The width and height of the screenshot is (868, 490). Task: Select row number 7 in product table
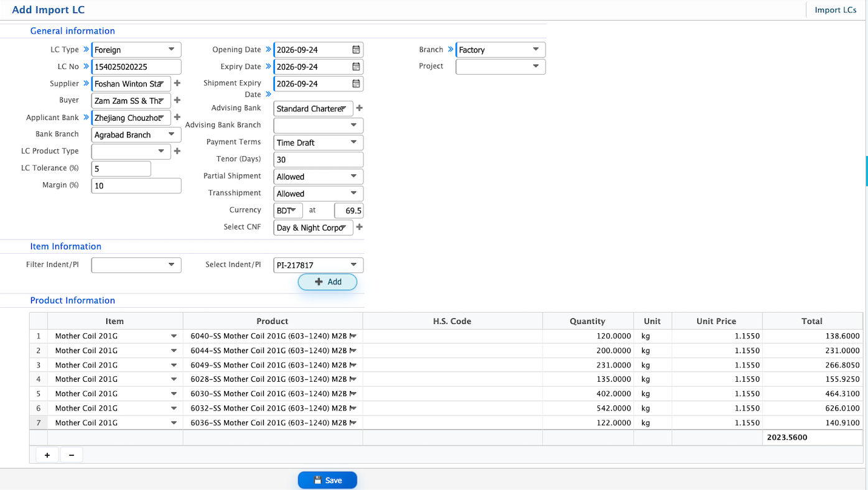[39, 423]
